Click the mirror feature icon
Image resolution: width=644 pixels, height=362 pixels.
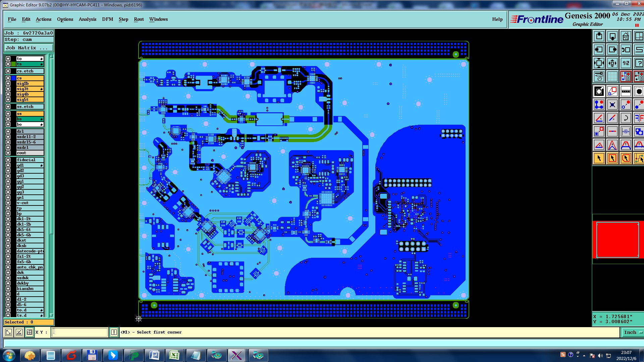639,118
